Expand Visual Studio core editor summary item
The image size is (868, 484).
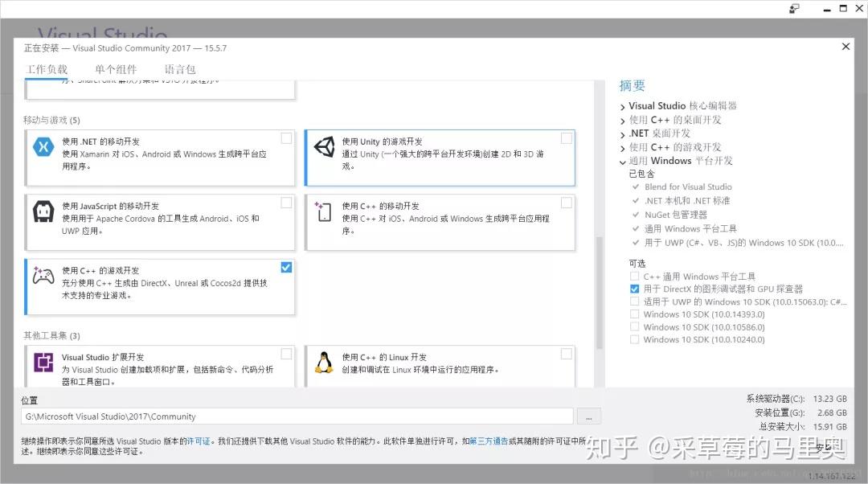tap(623, 107)
